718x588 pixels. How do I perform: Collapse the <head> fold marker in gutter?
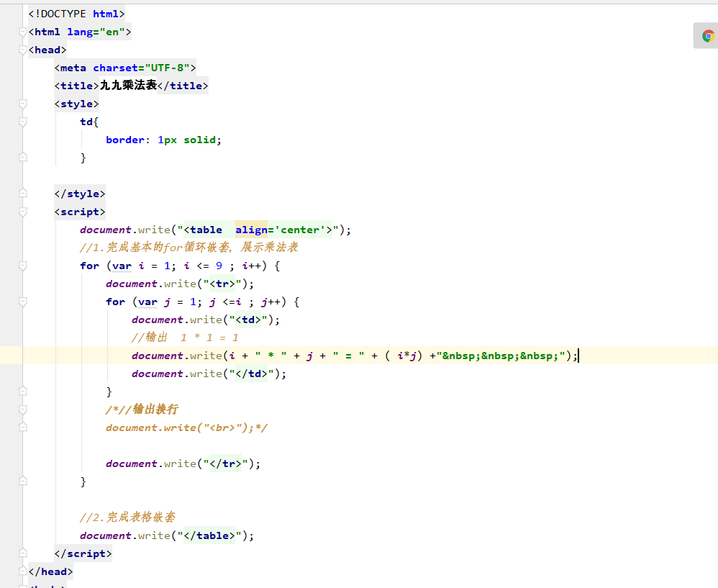22,50
